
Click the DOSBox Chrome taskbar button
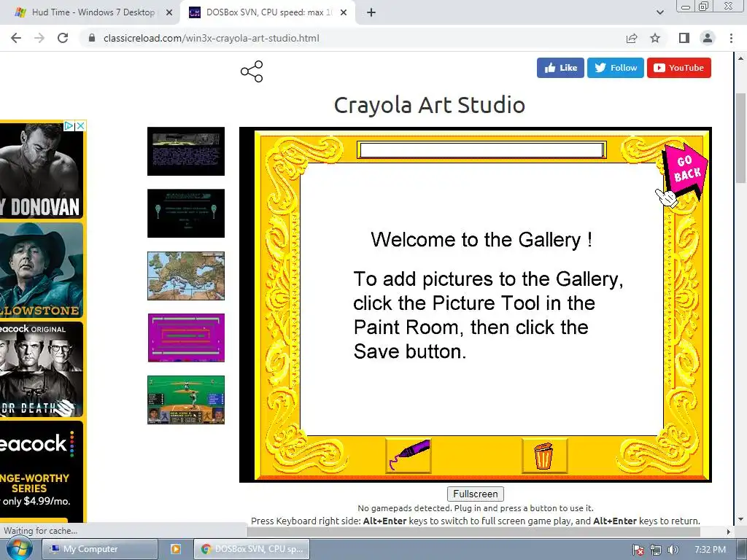[x=252, y=549]
